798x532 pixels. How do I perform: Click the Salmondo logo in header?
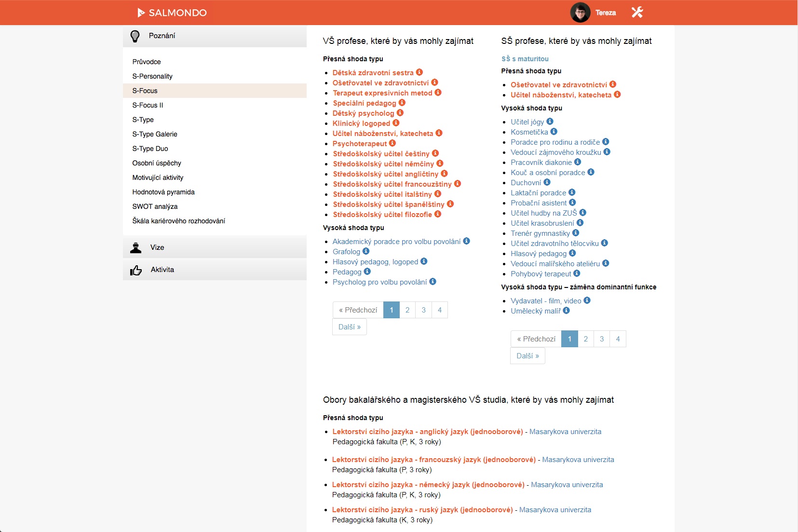click(172, 13)
